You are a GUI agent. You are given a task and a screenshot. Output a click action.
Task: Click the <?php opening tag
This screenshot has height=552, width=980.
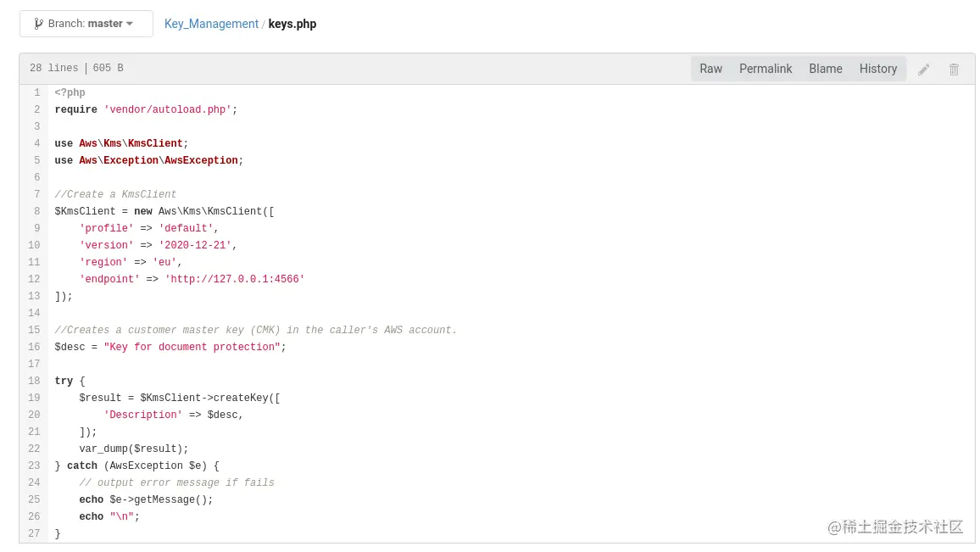70,92
